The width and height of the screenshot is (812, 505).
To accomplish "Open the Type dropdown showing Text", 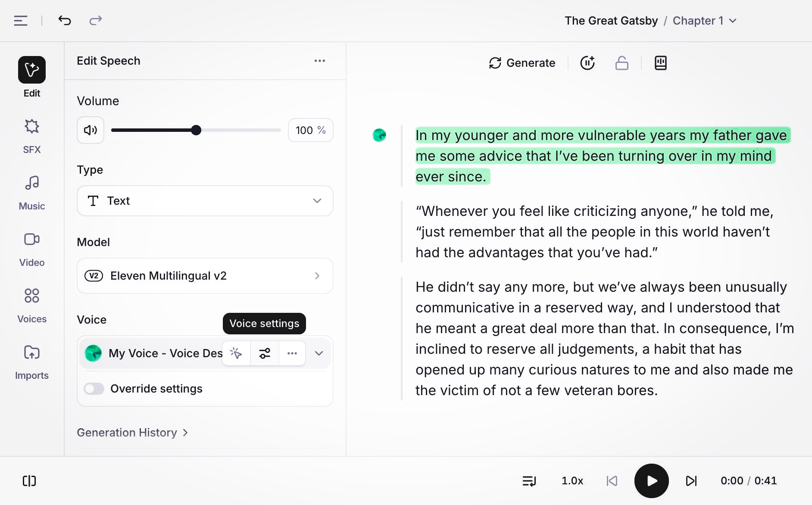I will point(205,201).
